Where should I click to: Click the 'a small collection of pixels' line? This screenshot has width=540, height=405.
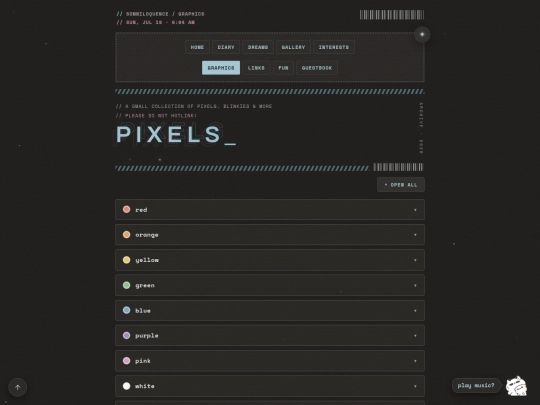click(x=194, y=106)
